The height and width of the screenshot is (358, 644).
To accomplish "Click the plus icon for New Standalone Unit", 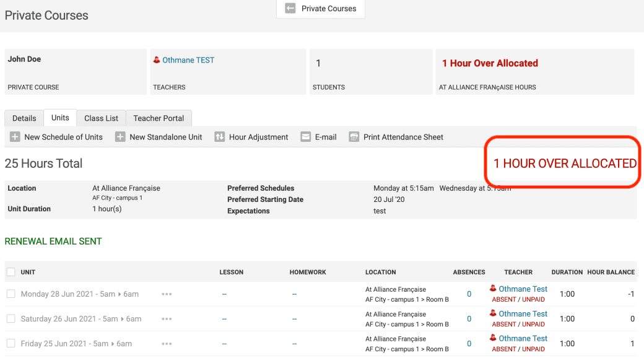I will (x=120, y=137).
